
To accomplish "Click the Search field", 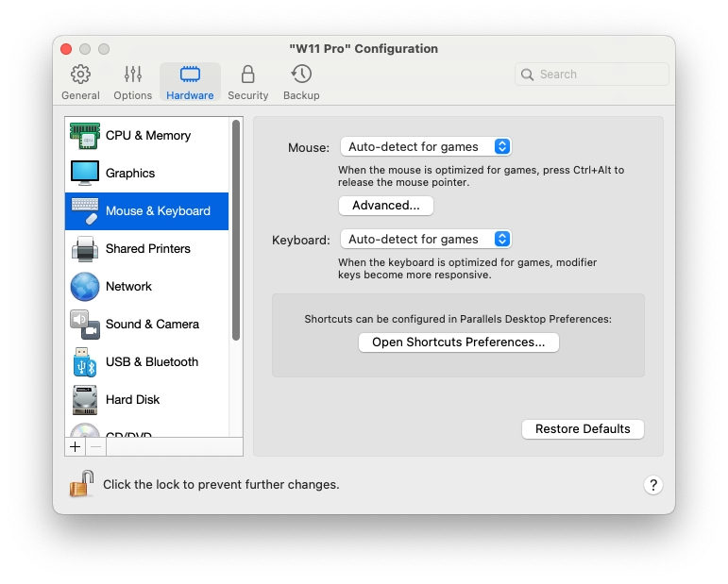I will point(592,75).
